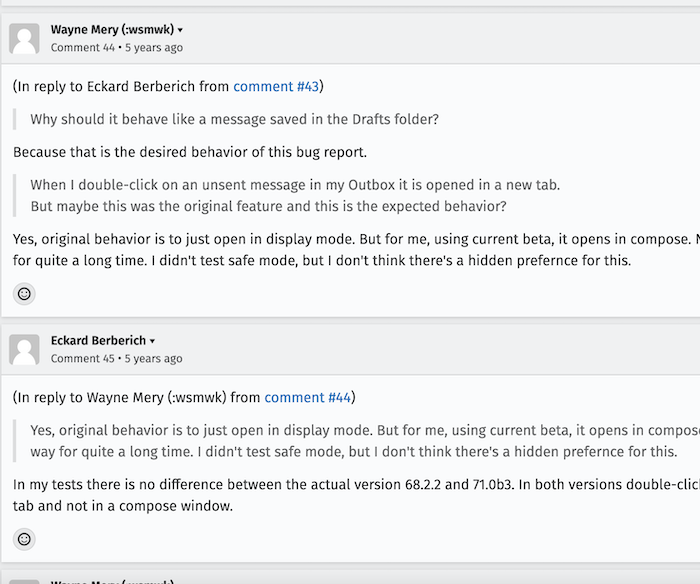Click the '5 years ago' timestamp of Comment 45

click(153, 359)
